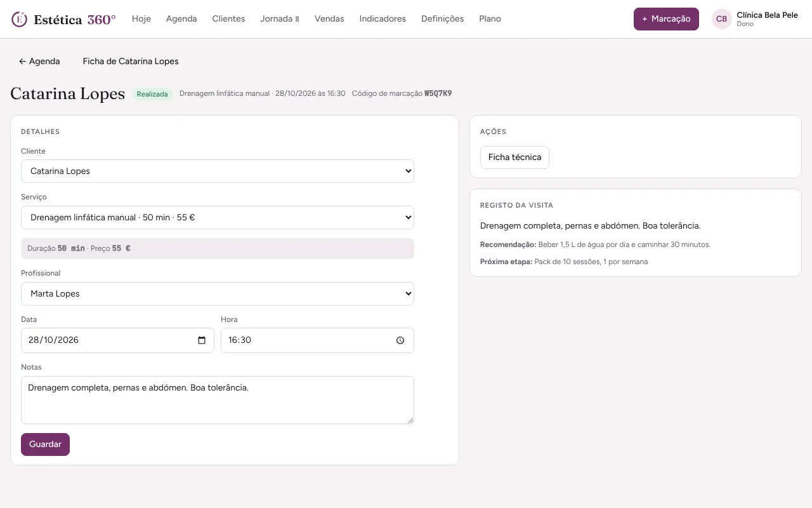
Task: Go back using the Agenda arrow link
Action: pyautogui.click(x=39, y=62)
